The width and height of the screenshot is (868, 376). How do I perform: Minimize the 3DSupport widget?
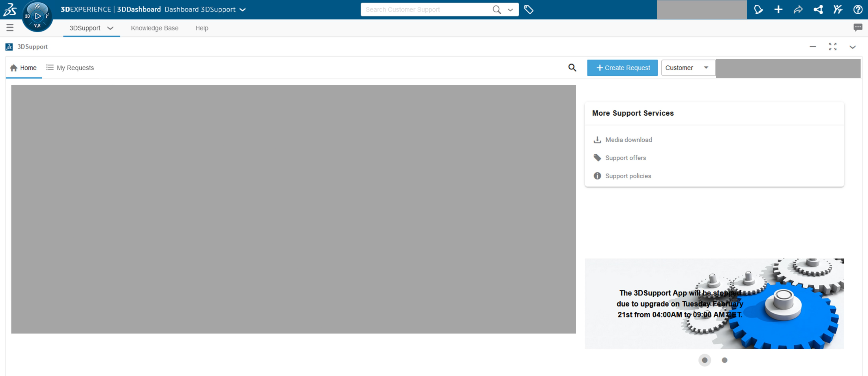click(x=813, y=47)
